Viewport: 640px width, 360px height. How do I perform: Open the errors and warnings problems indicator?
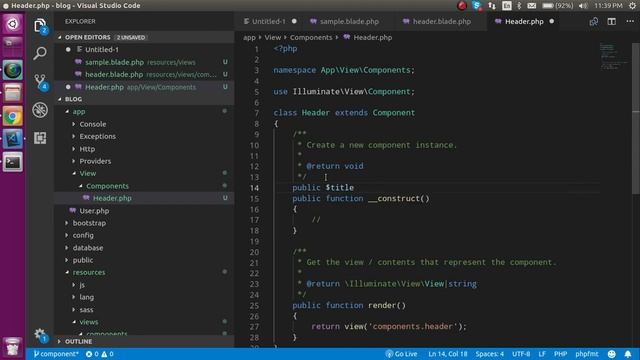click(x=100, y=354)
